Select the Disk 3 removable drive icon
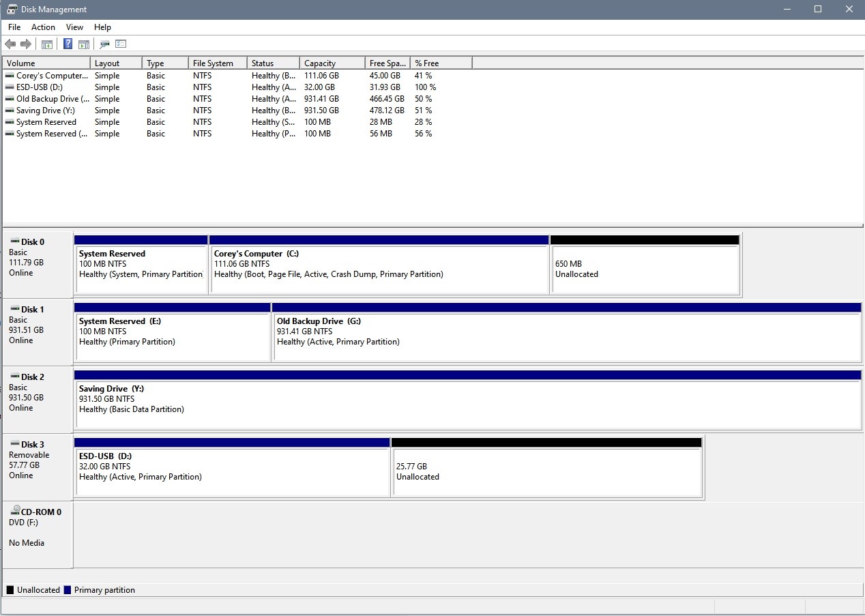This screenshot has width=865, height=616. pyautogui.click(x=16, y=444)
